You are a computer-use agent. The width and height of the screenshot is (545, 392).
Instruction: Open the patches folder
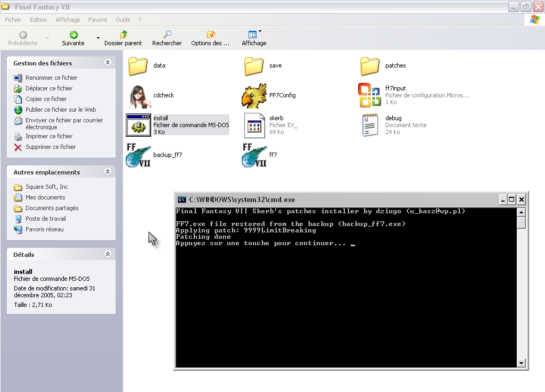coord(370,65)
